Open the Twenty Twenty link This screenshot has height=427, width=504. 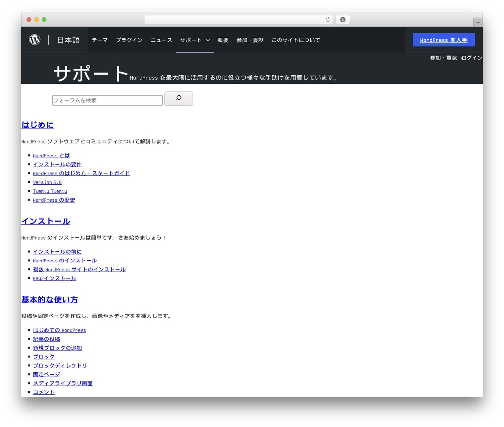point(50,191)
